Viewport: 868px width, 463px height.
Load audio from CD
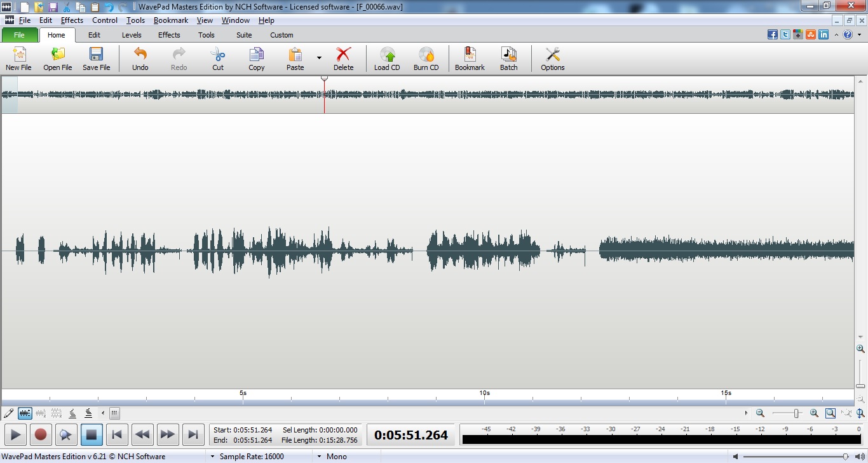click(387, 59)
